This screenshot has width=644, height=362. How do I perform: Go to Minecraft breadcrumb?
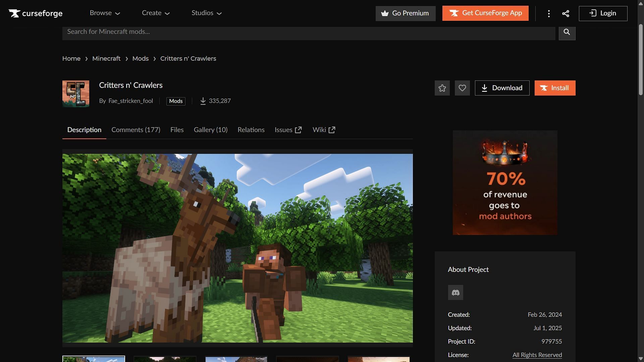click(x=106, y=59)
